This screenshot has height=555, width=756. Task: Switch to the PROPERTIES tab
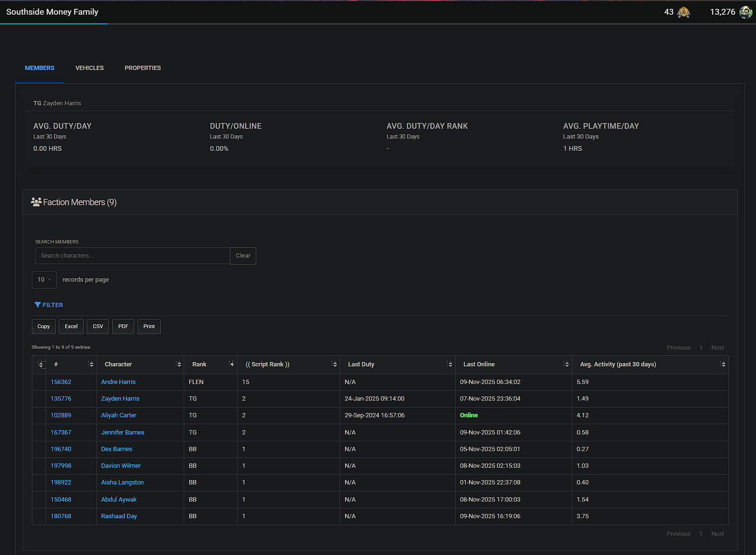tap(143, 68)
